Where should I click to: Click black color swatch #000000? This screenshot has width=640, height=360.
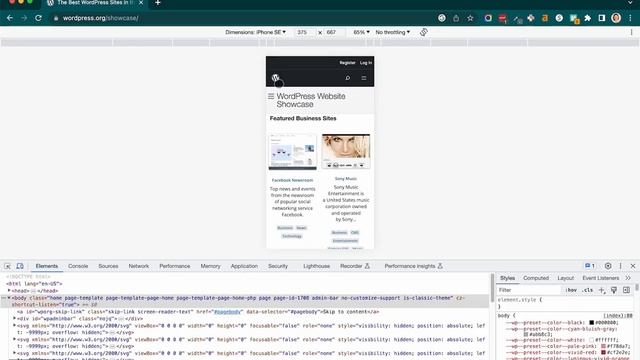click(x=591, y=322)
